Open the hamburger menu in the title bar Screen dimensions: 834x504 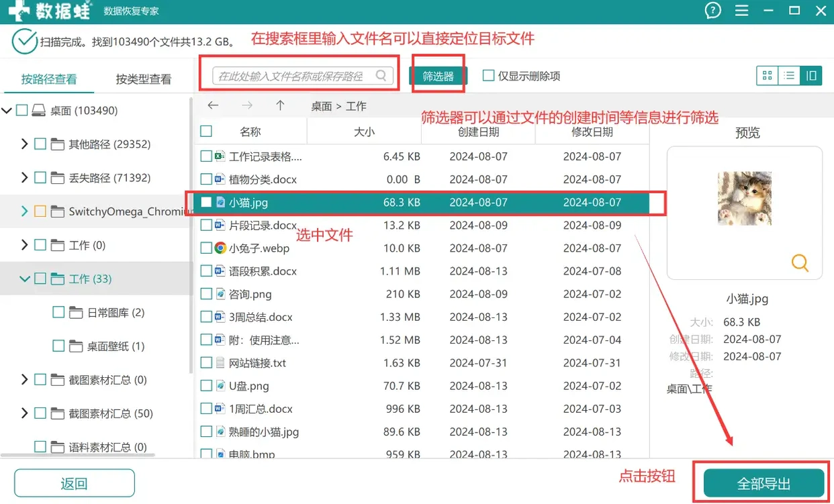point(741,11)
